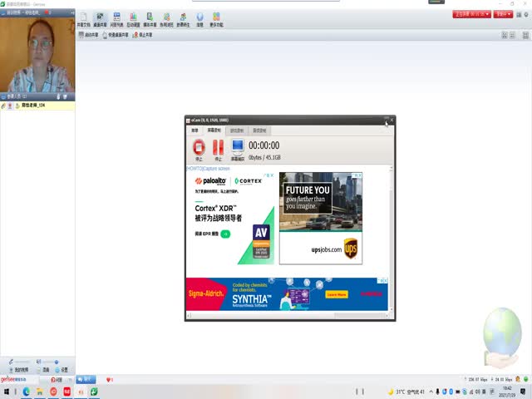Open the bar-chart survey toolbar icon

pyautogui.click(x=133, y=20)
